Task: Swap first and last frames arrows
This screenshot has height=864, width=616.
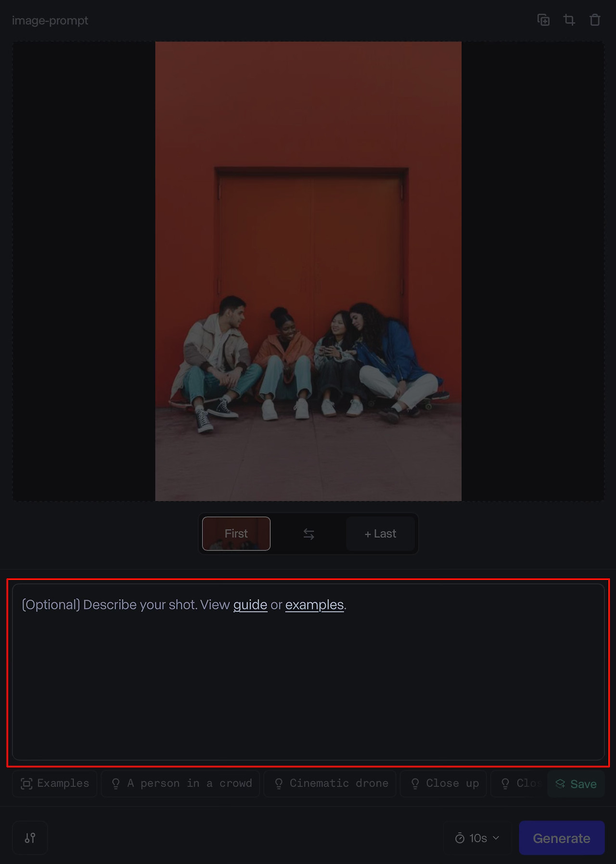Action: 308,534
